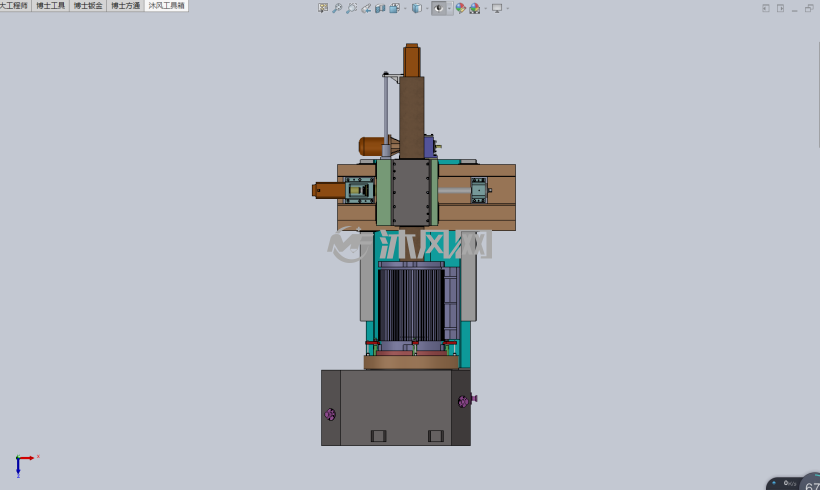Click the View Orientation cube icon
Screen dimensions: 820x490
[394, 8]
